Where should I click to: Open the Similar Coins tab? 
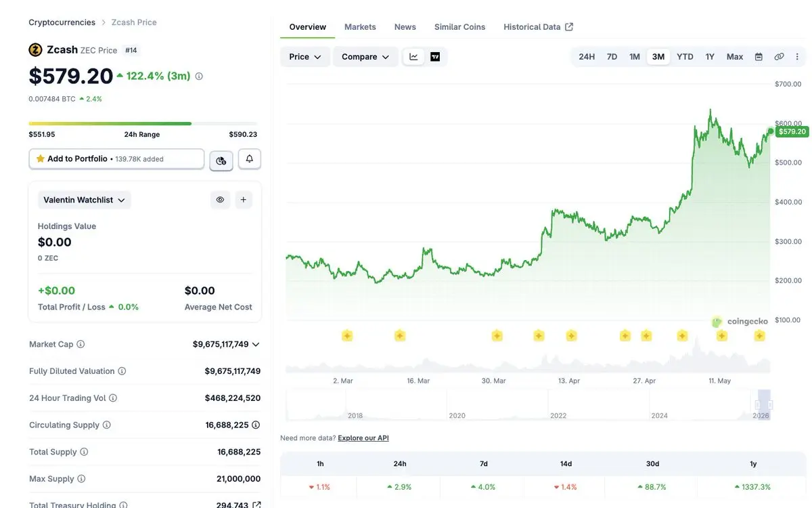(x=460, y=27)
